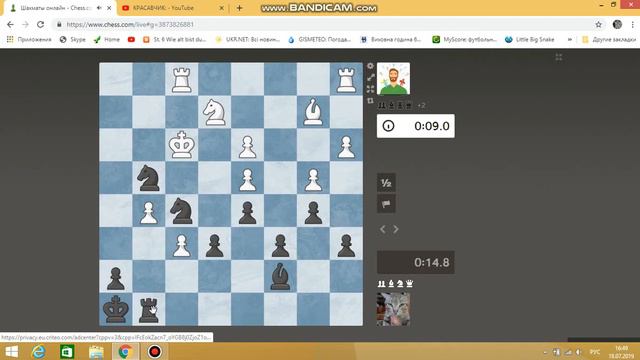Click the browser forward arrow
This screenshot has height=360, width=640.
(x=25, y=24)
